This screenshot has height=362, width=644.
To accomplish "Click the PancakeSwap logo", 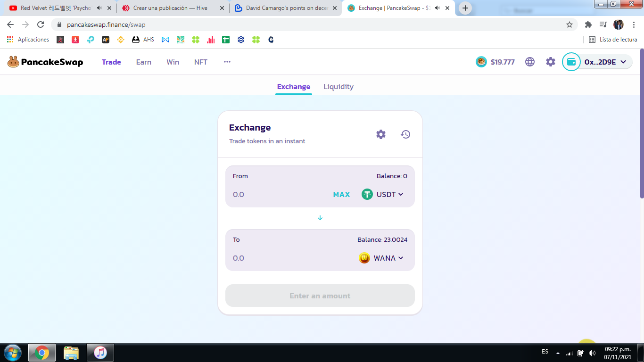I will (45, 62).
